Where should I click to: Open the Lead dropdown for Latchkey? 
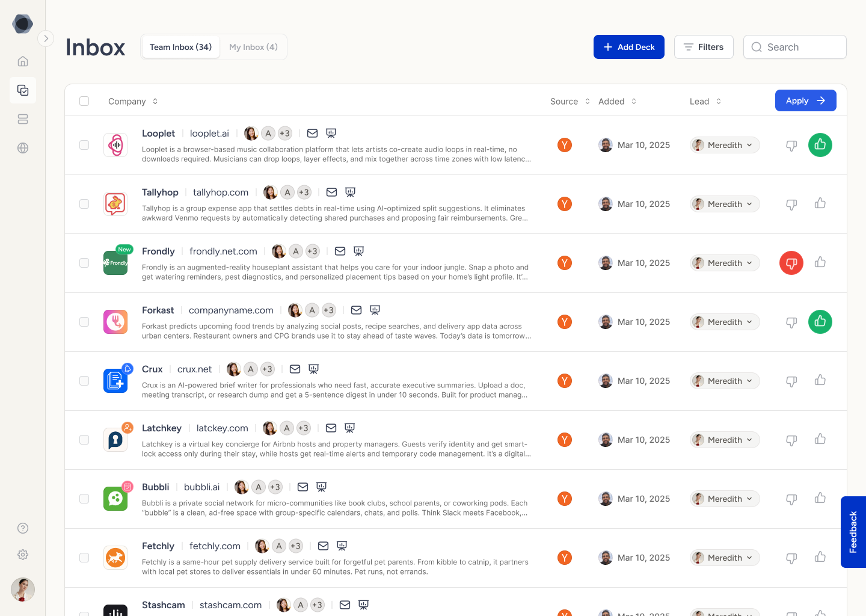(725, 440)
